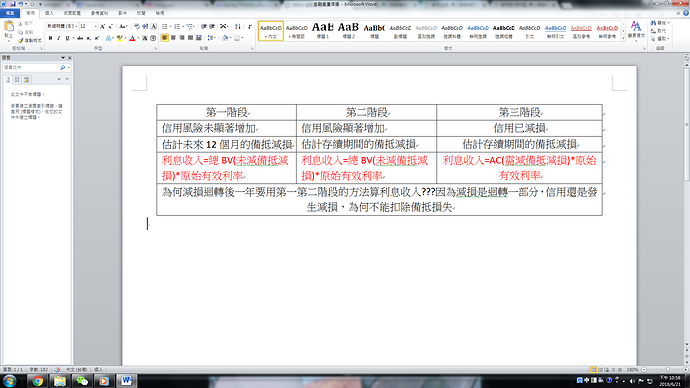Open the bulleted list button
The image size is (690, 388).
pyautogui.click(x=165, y=27)
